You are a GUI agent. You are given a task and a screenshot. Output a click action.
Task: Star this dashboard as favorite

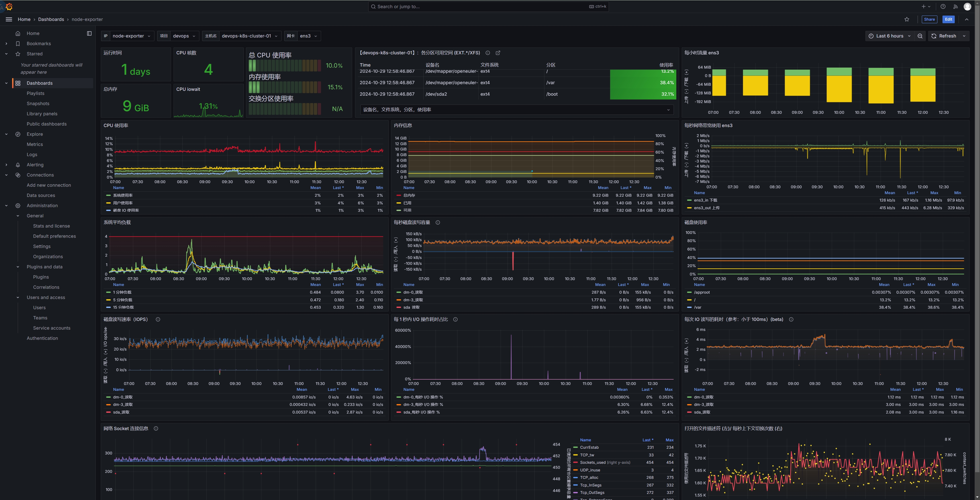(907, 19)
